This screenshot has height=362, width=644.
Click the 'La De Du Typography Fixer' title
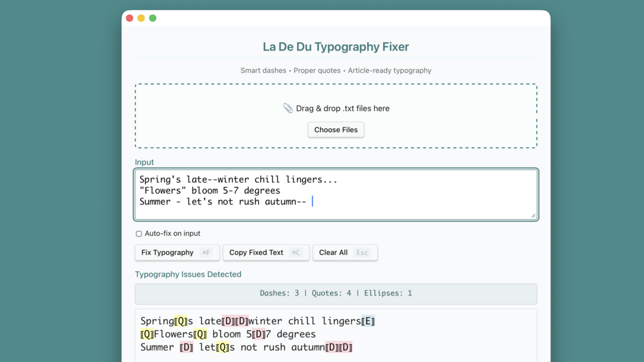click(x=336, y=47)
